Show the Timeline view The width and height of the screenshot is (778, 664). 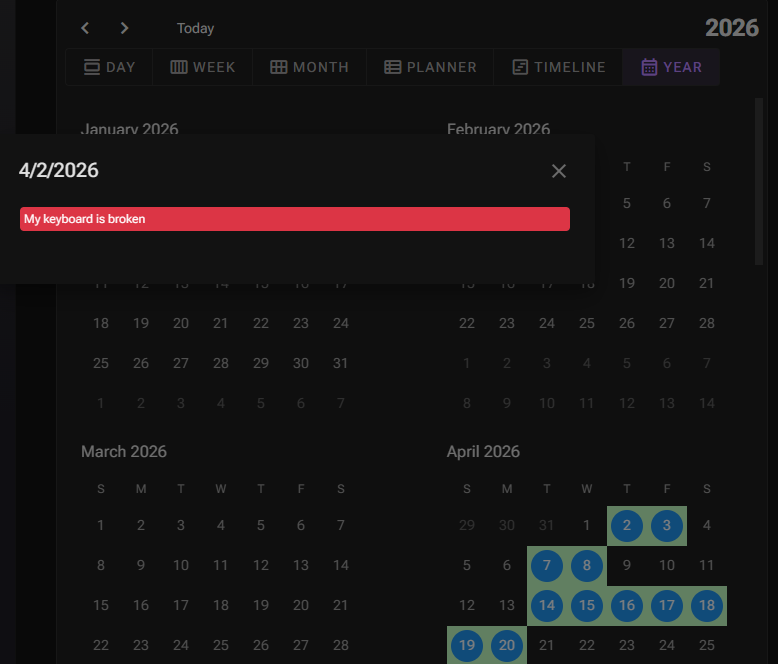559,67
